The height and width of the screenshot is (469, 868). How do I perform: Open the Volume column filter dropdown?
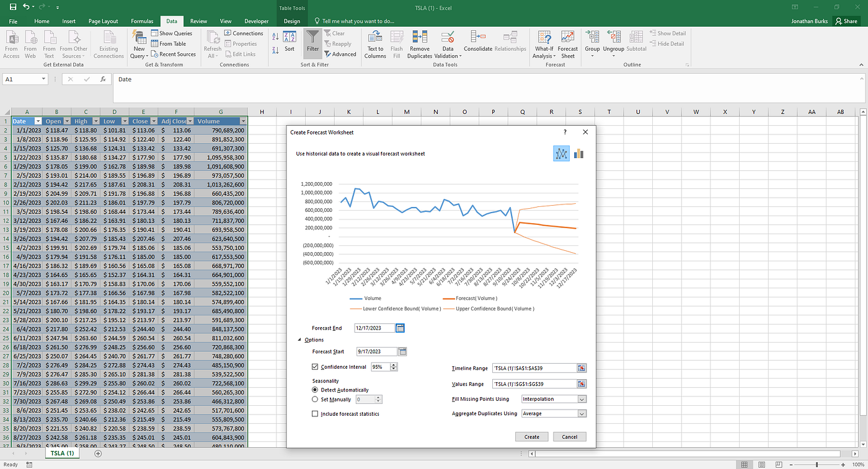tap(243, 121)
